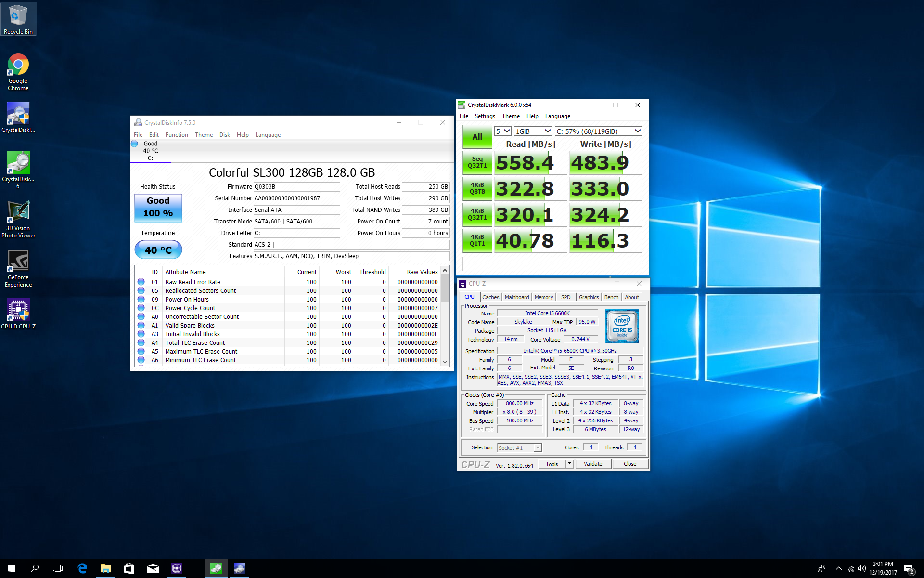
Task: Click the Serial Number field in CrystalDiskInfo
Action: (x=296, y=198)
